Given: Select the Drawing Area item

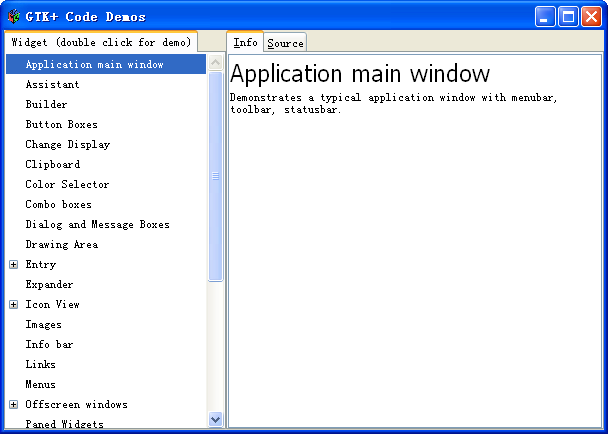Looking at the screenshot, I should click(106, 244).
